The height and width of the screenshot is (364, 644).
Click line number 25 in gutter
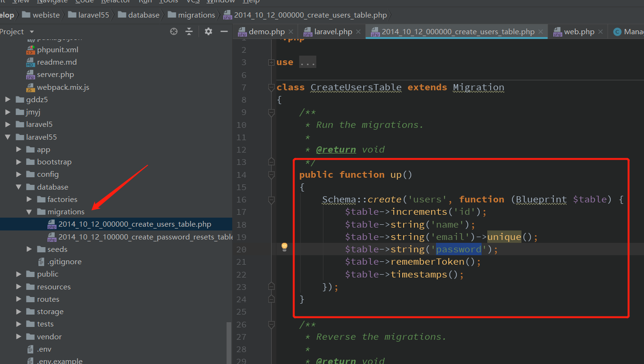241,312
